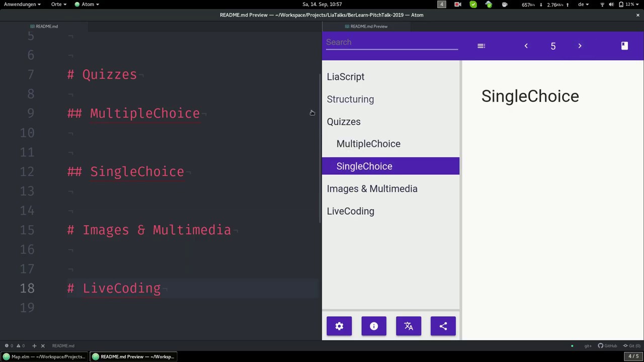The width and height of the screenshot is (644, 362).
Task: Close the Atom window with X
Action: (637, 15)
